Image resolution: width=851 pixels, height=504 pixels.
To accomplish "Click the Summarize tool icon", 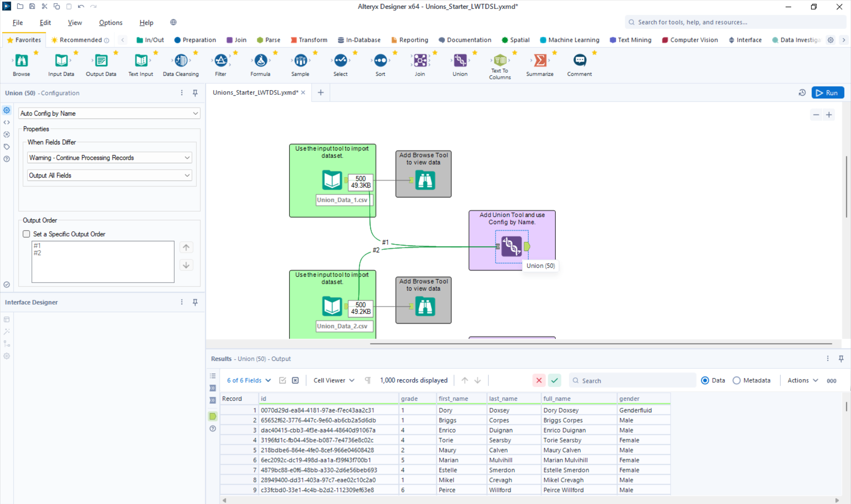I will (x=540, y=60).
